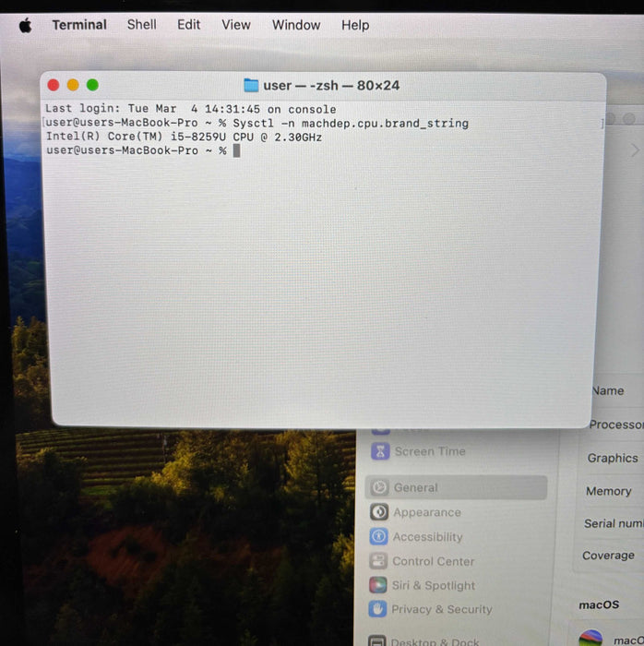The width and height of the screenshot is (644, 646).
Task: Click the Sysctl command line in Terminal
Action: (x=257, y=123)
